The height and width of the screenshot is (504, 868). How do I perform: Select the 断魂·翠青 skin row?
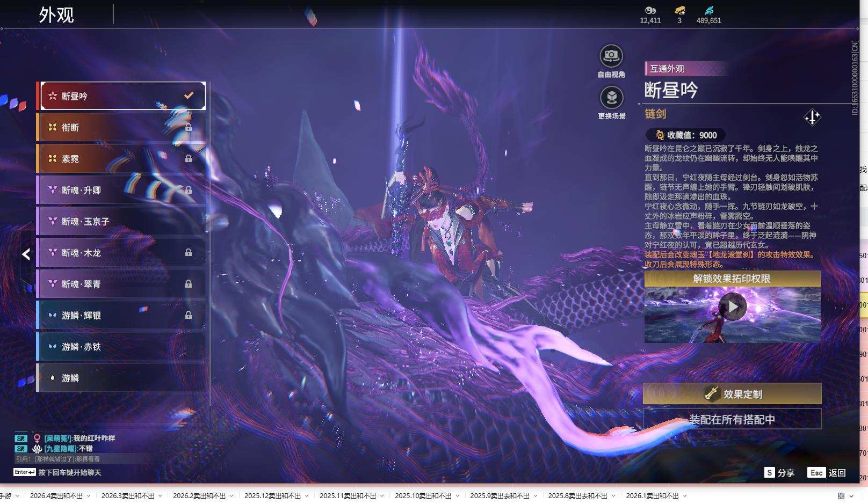pyautogui.click(x=121, y=284)
